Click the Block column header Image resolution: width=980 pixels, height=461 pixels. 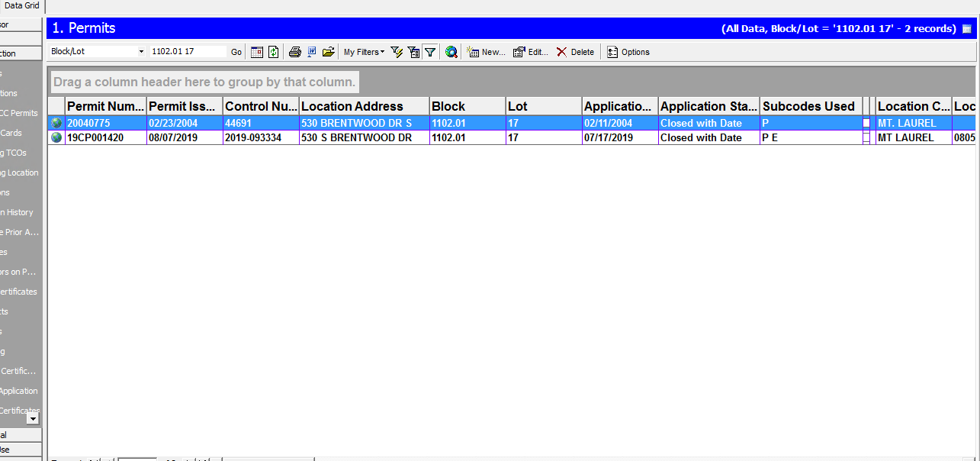[x=468, y=106]
